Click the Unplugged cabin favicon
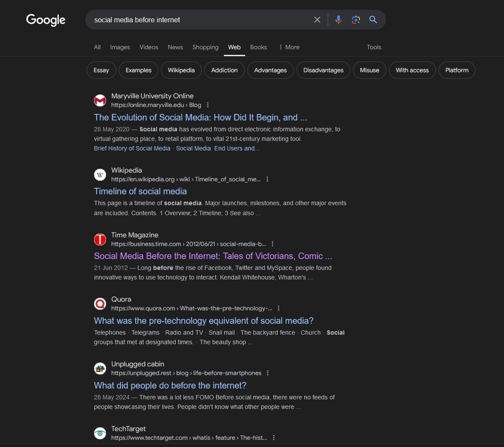The width and height of the screenshot is (504, 447). pyautogui.click(x=100, y=369)
